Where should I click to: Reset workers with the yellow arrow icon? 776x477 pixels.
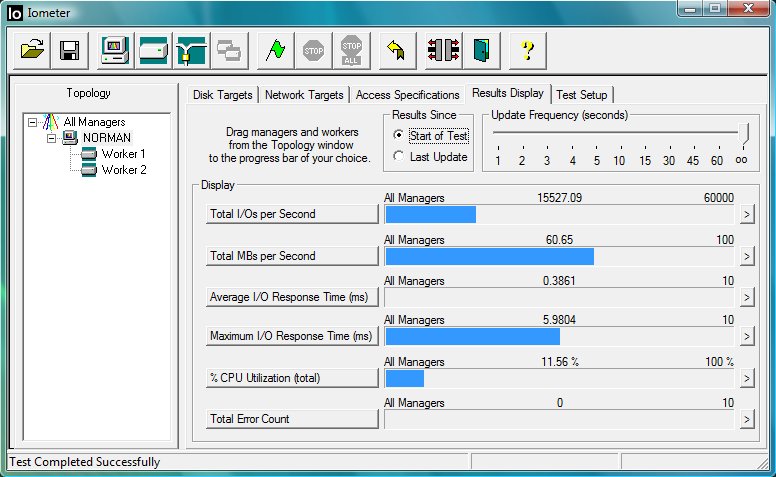tap(397, 50)
